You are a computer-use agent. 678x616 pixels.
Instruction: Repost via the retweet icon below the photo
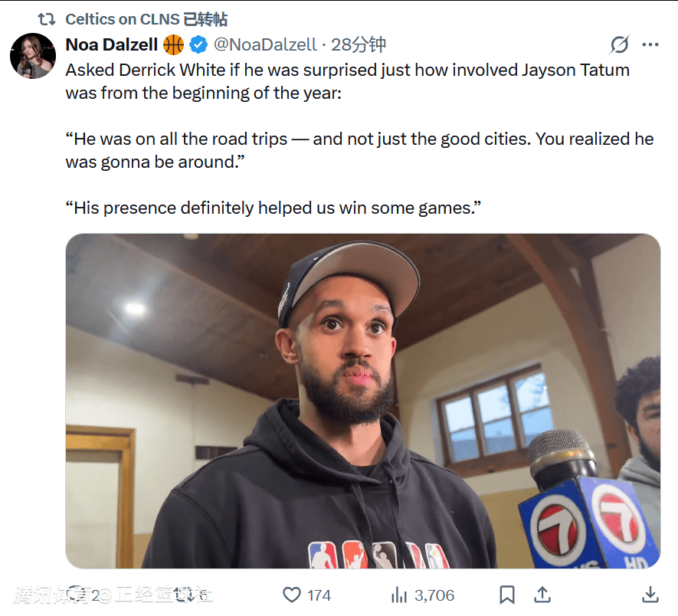(x=182, y=595)
